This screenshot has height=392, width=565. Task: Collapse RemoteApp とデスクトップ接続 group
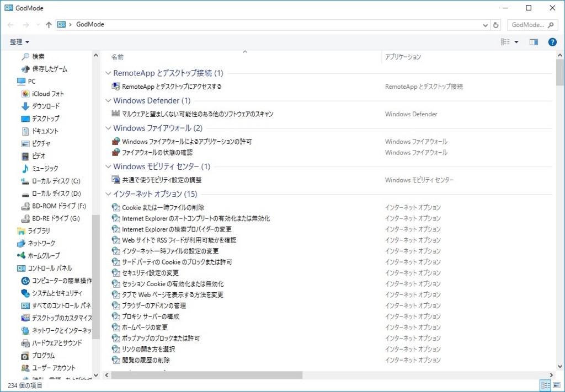108,73
